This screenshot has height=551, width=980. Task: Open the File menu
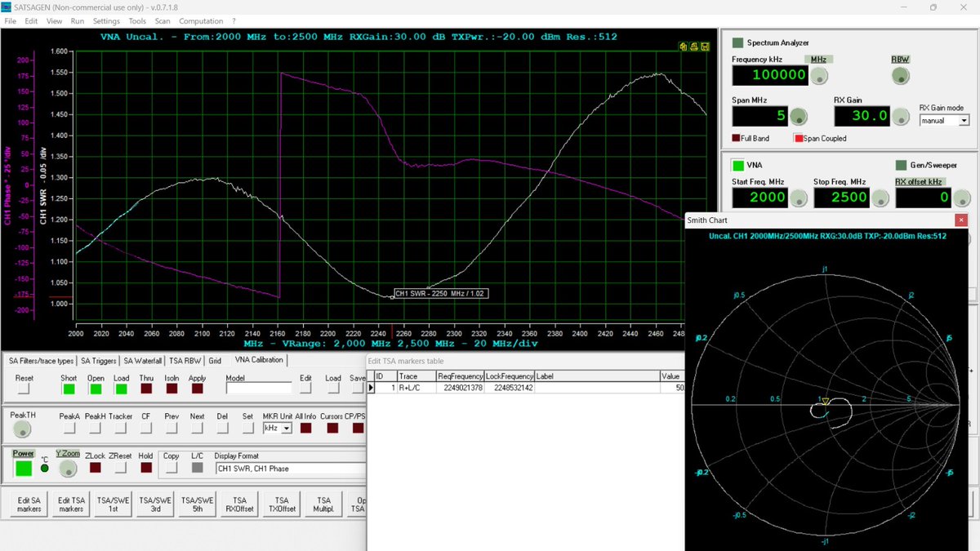point(11,21)
